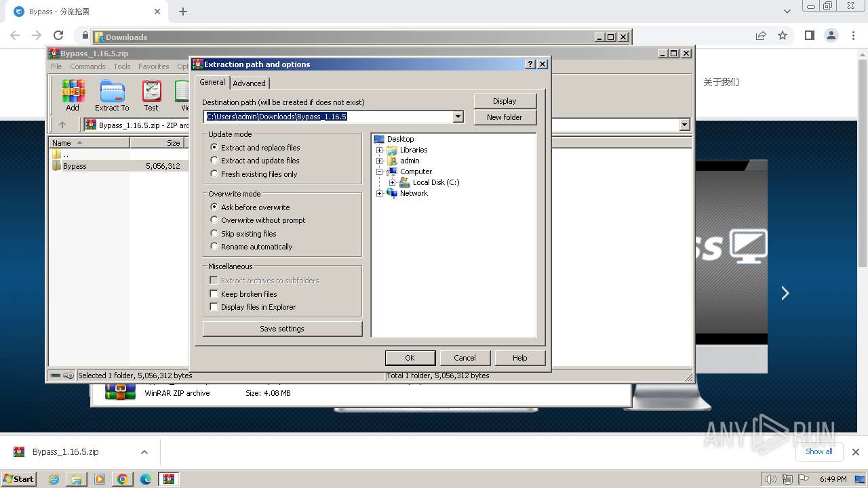Image resolution: width=868 pixels, height=488 pixels.
Task: Expand the admin tree node
Action: pos(380,161)
